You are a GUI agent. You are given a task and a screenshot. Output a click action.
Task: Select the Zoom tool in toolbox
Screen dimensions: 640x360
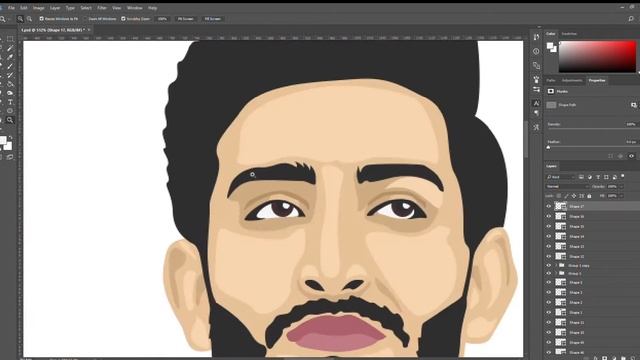pos(10,120)
